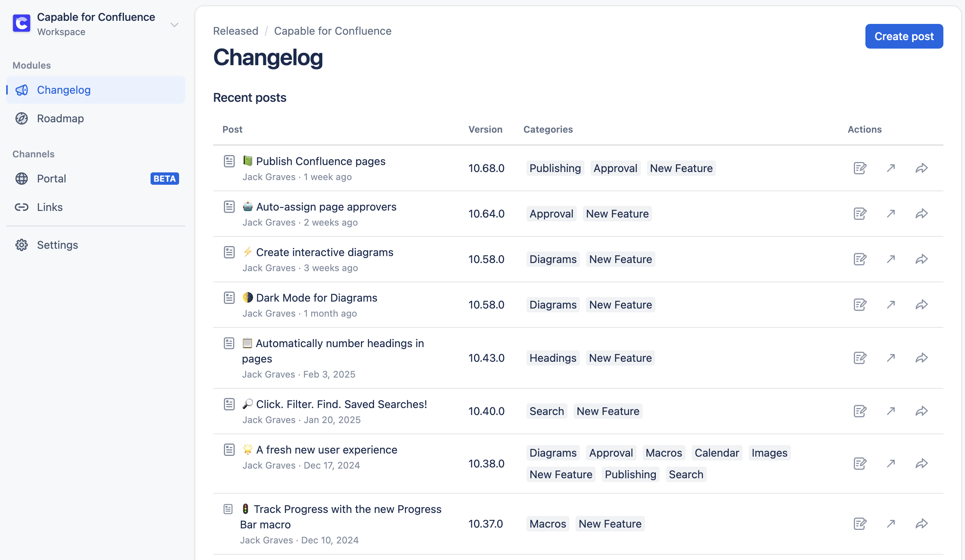The image size is (965, 560).
Task: Click the Categories column header
Action: click(x=548, y=129)
